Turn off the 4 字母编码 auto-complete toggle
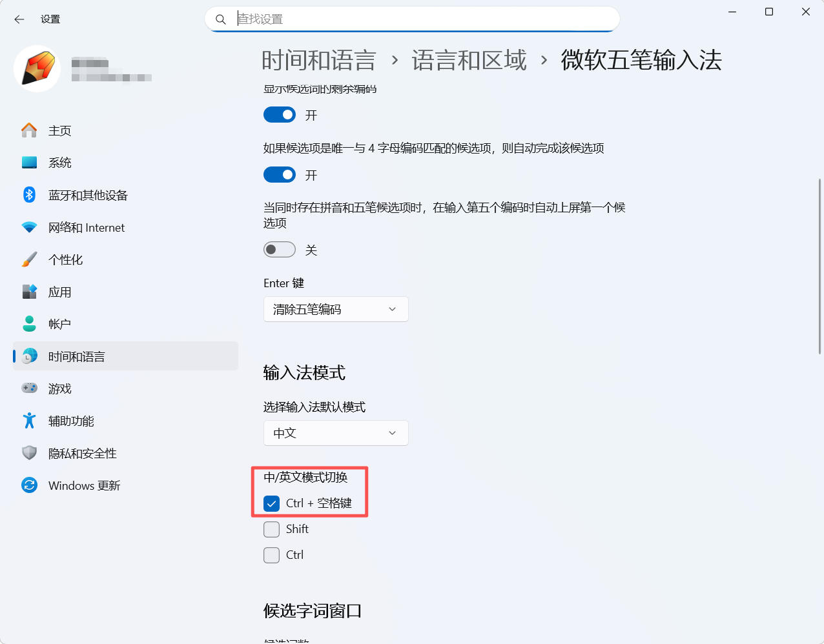 tap(280, 175)
